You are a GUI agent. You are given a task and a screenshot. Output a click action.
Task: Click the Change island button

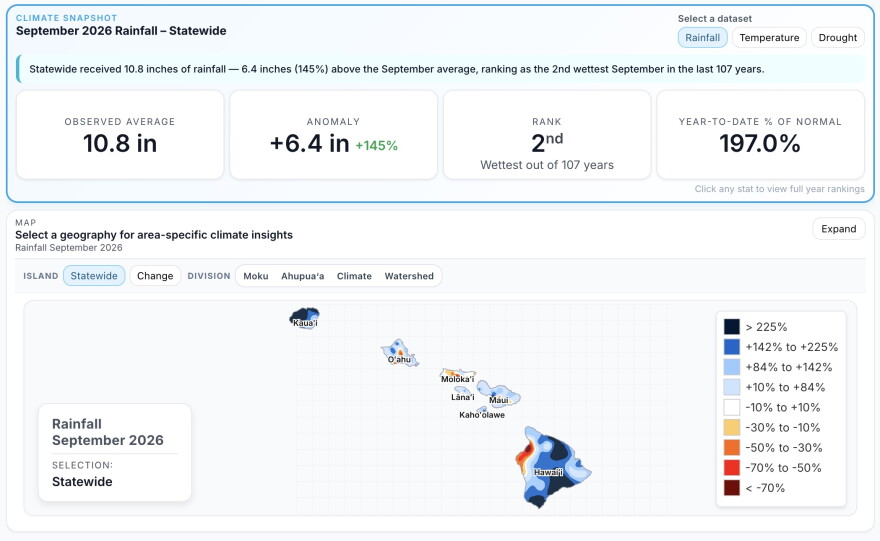(155, 276)
